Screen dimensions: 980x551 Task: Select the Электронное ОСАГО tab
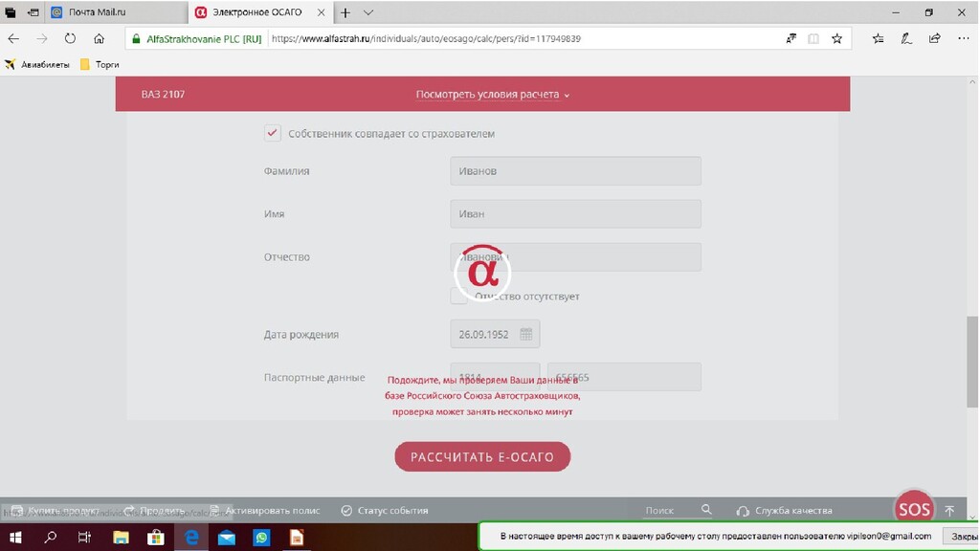point(256,12)
